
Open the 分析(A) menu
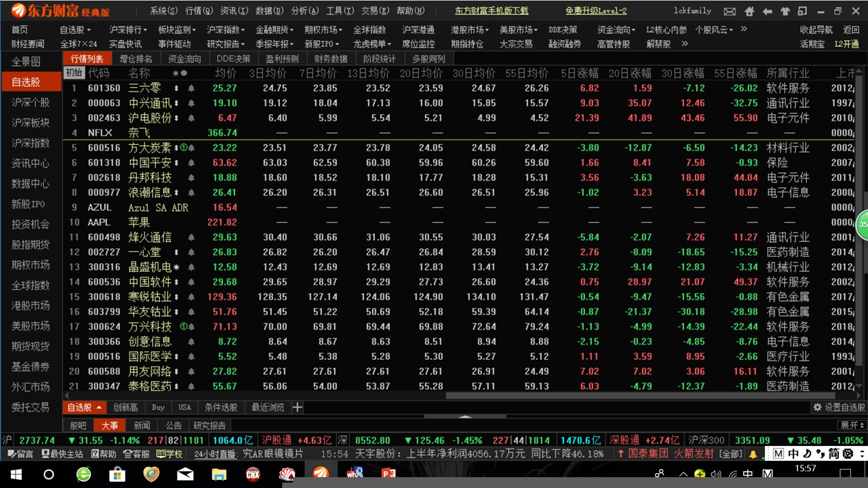(x=304, y=11)
